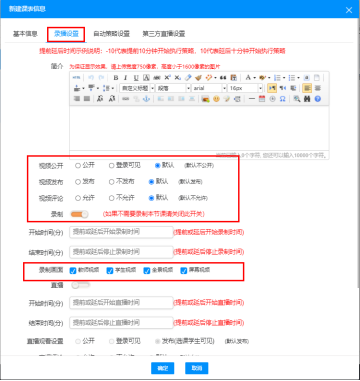Set text direction left-to-right icon
Screen dimensions: 360x381
[x=272, y=88]
